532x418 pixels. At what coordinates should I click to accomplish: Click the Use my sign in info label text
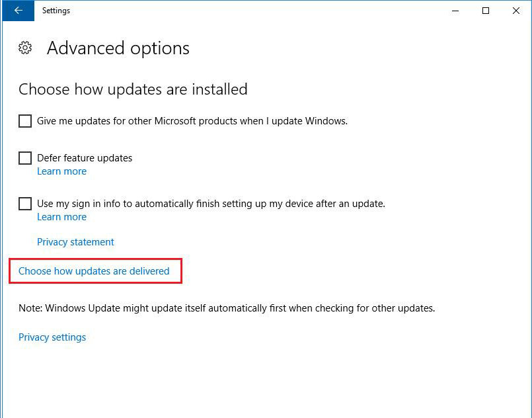(x=211, y=204)
